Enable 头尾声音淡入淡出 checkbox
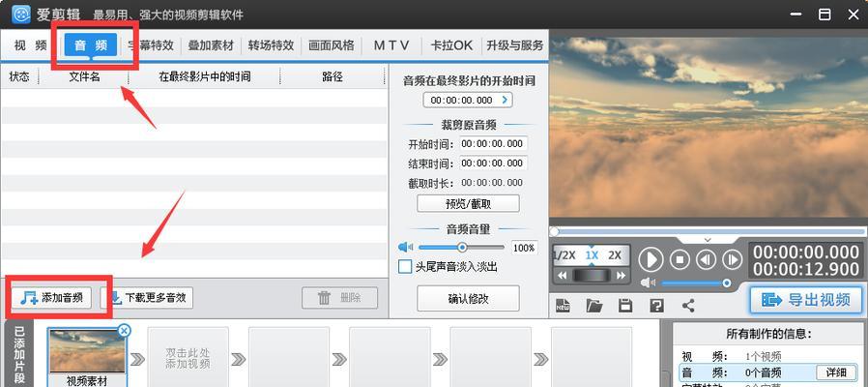 click(405, 267)
